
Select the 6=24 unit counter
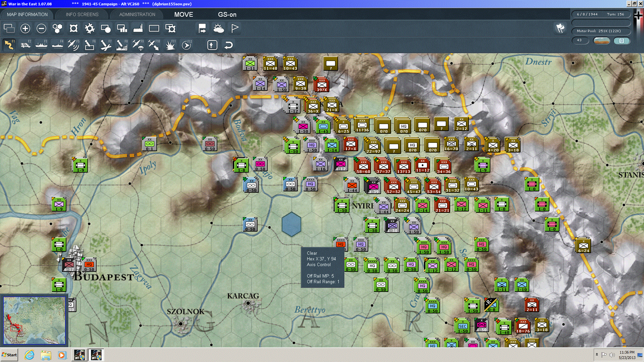click(x=583, y=246)
